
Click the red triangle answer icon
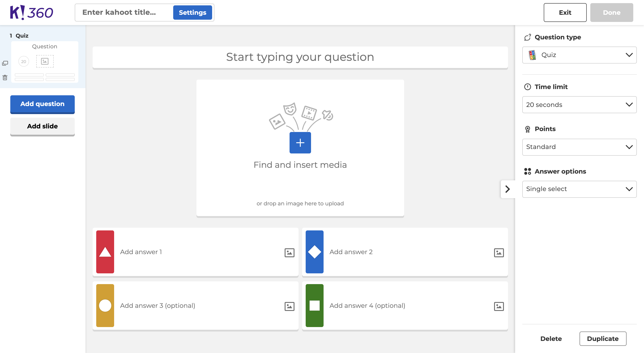click(105, 252)
